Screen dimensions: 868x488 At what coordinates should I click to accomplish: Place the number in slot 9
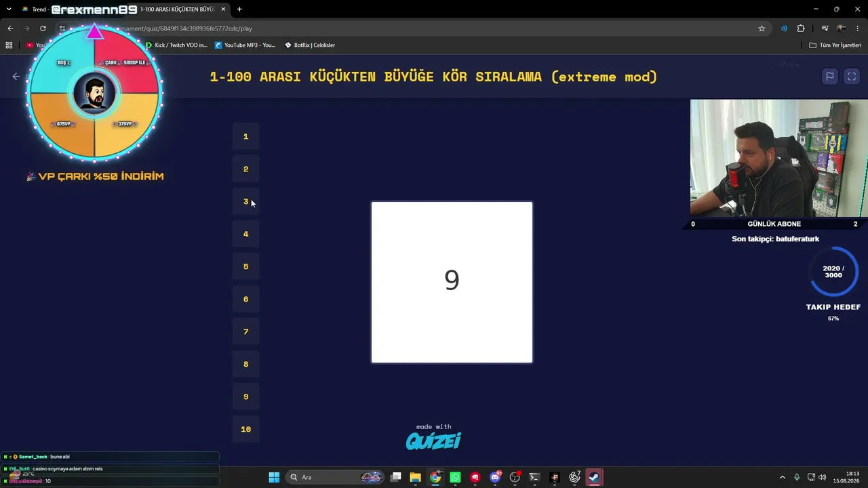[x=246, y=396]
